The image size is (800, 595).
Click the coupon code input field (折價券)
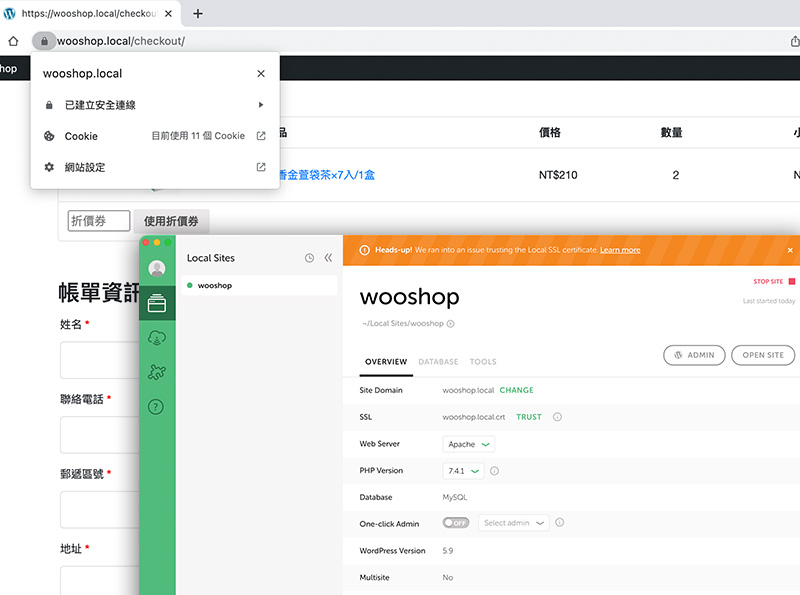[99, 221]
